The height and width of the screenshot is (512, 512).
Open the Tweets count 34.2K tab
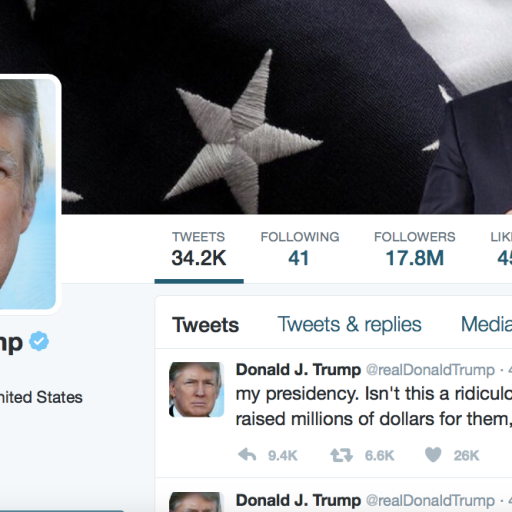(199, 250)
